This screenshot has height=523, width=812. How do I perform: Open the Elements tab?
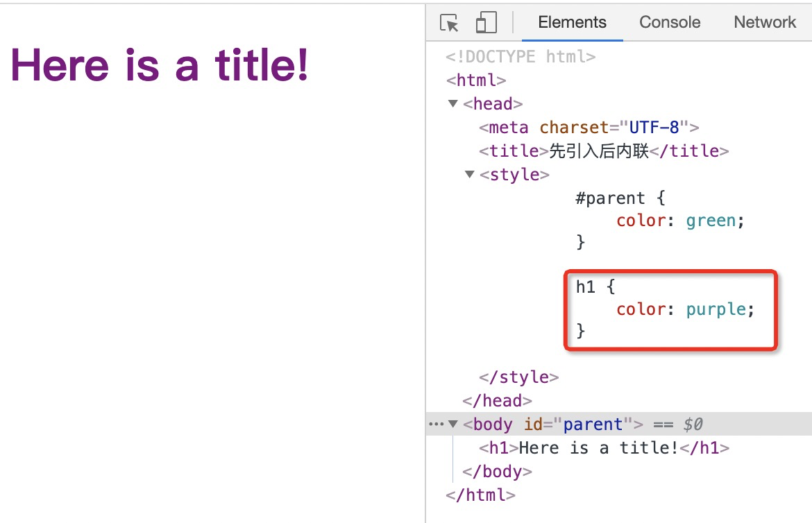tap(573, 22)
